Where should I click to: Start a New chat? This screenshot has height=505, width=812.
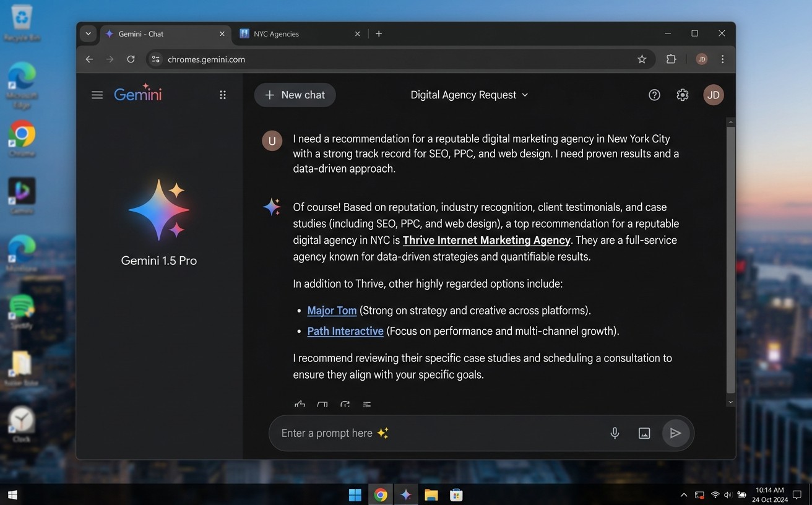295,95
